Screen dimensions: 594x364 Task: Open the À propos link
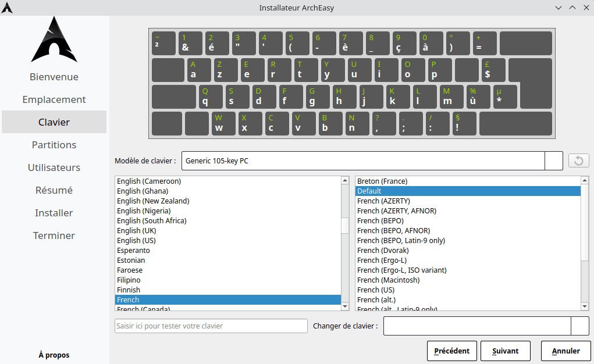(x=54, y=355)
